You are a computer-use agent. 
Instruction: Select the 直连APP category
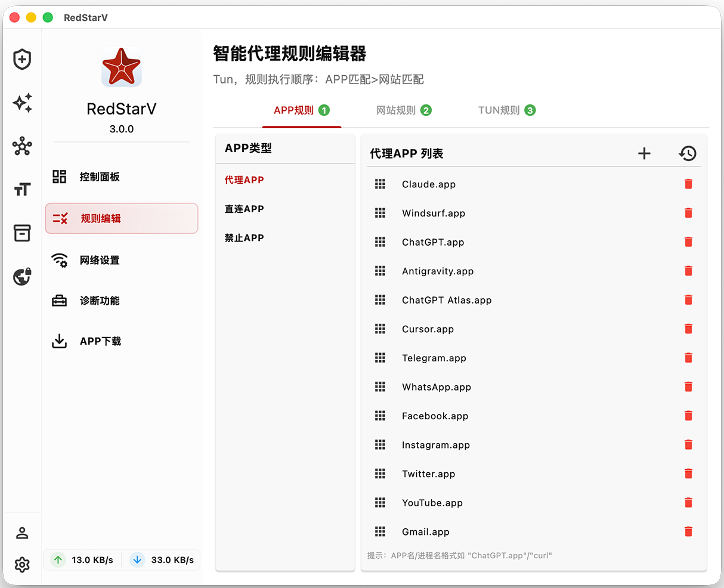pos(243,209)
